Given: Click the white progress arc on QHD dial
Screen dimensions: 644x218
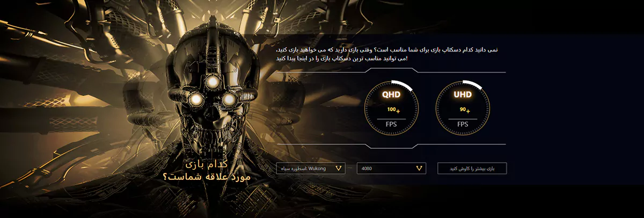Looking at the screenshot, I should 402,85.
